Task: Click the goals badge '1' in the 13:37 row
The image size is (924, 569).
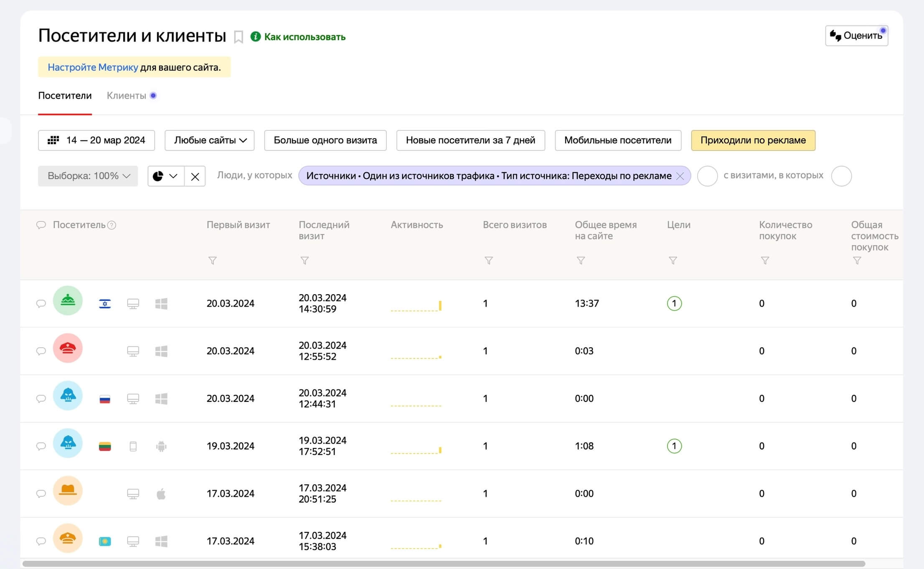Action: click(674, 304)
